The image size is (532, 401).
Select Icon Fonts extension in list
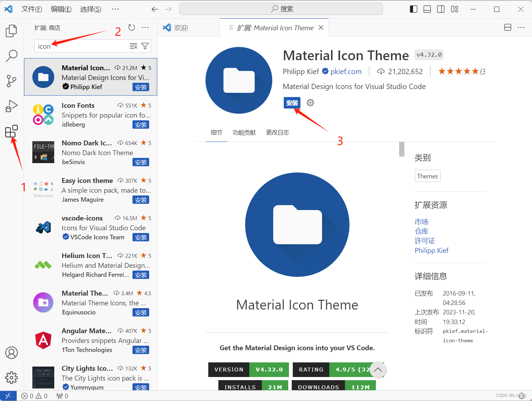pyautogui.click(x=90, y=114)
